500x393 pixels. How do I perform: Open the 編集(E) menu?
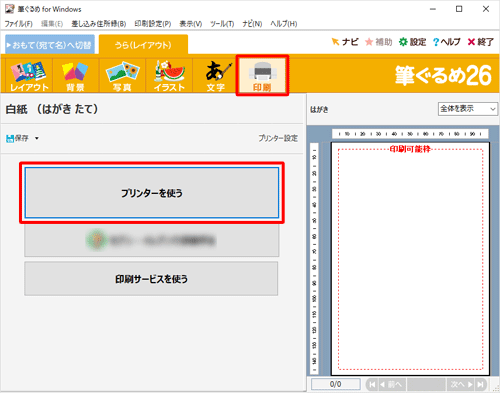tap(52, 24)
